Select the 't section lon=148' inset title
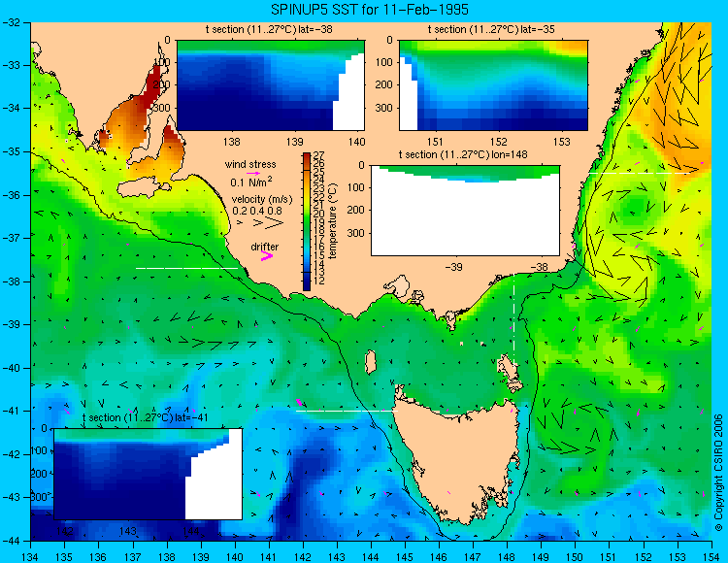This screenshot has width=728, height=563. tap(463, 154)
